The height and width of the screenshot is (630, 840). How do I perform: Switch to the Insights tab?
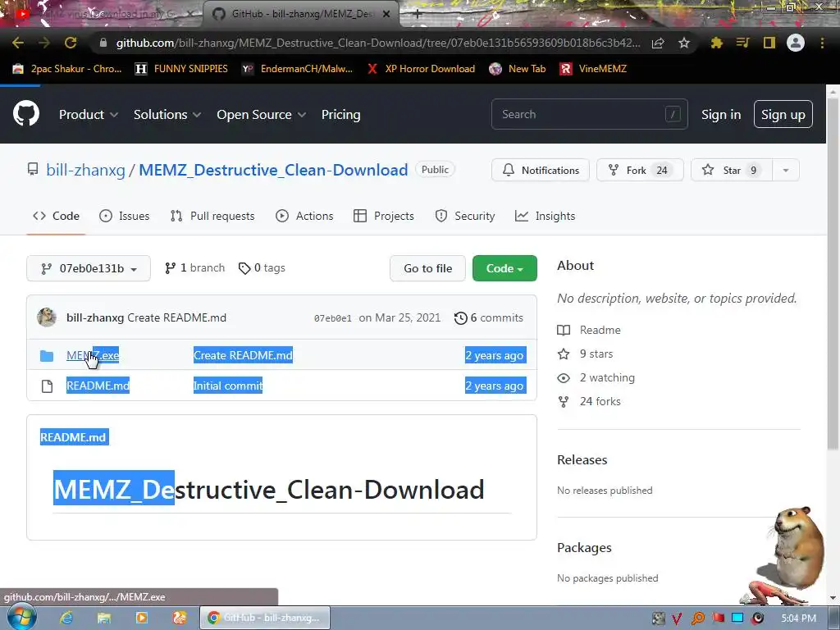point(545,216)
